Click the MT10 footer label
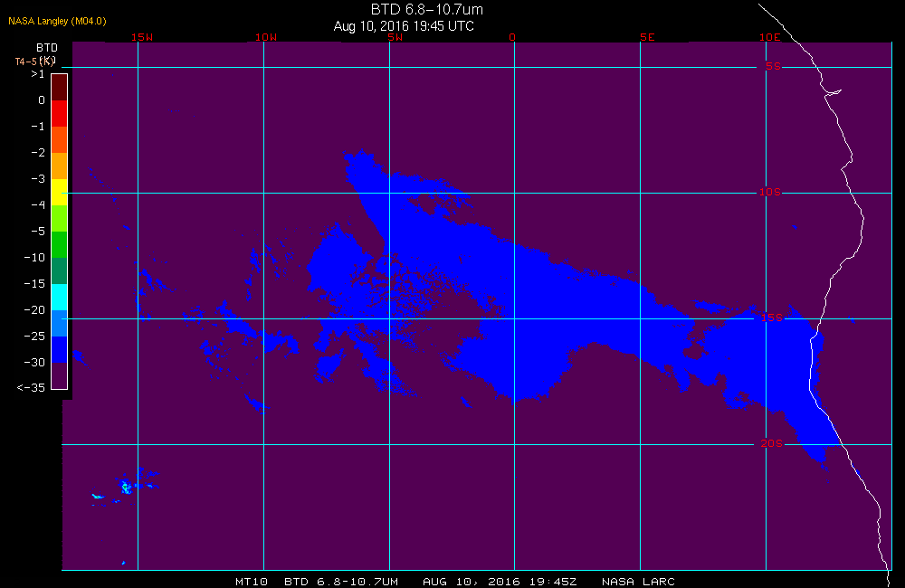The image size is (905, 588). pyautogui.click(x=251, y=582)
